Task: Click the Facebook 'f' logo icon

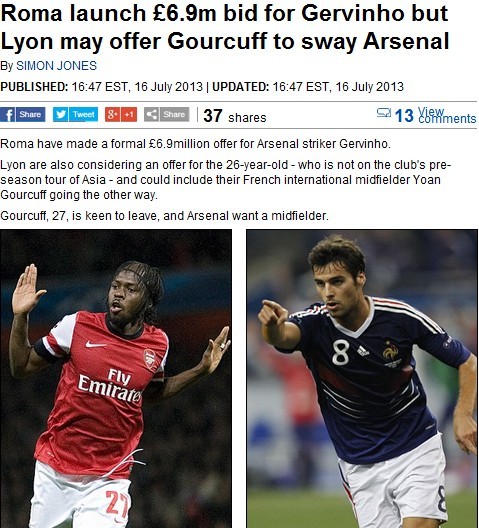Action: [8, 115]
